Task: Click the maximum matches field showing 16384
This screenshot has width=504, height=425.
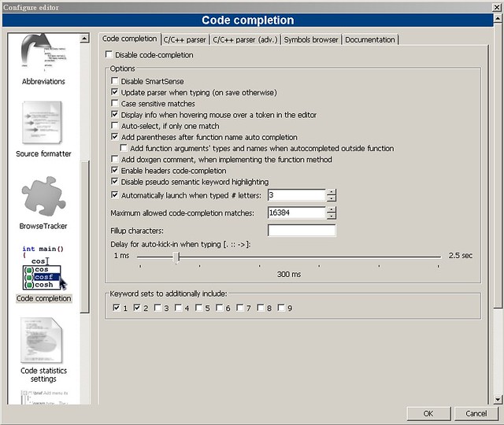Action: [297, 213]
